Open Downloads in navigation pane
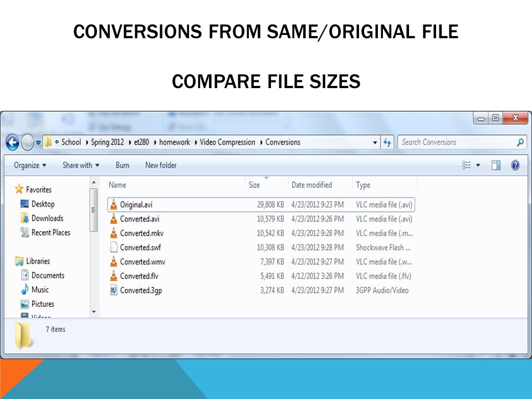 coord(47,218)
